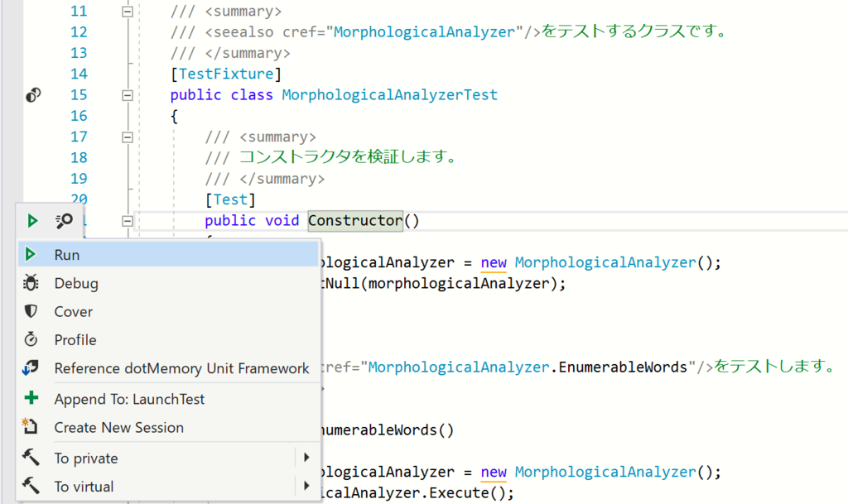Click the TestFixture attribute
The image size is (848, 504).
coord(226,74)
